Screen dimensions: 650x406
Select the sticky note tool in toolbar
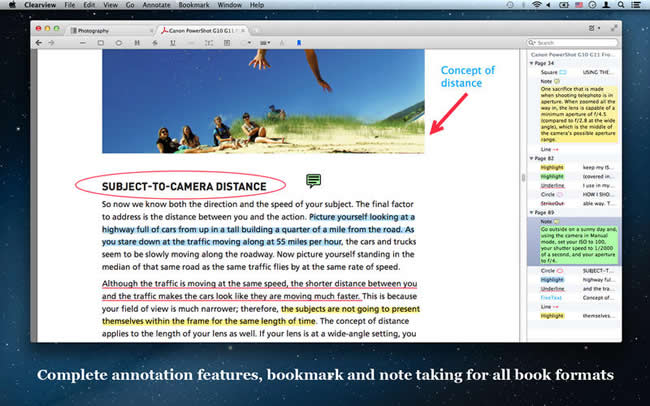click(x=227, y=43)
